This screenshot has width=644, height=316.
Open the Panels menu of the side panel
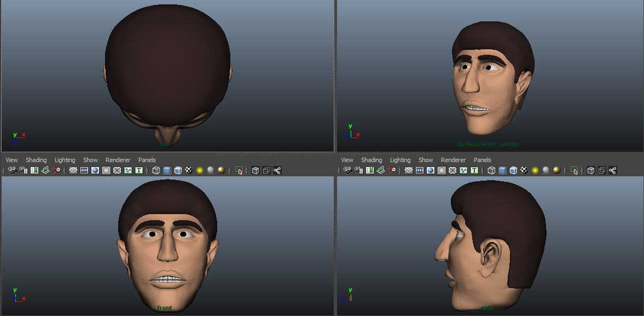coord(482,160)
